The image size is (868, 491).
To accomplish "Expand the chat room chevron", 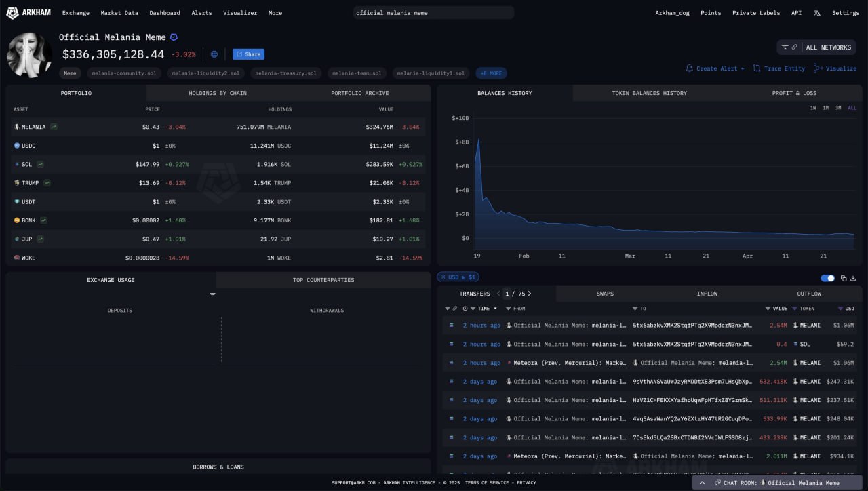I will [x=702, y=483].
